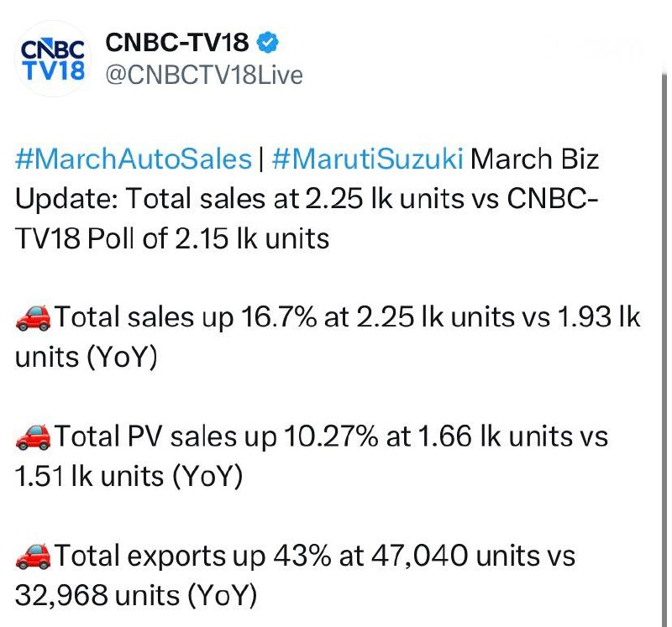Click 'TV18 Poll of 2.15 lk units' text
672x627 pixels.
click(171, 238)
